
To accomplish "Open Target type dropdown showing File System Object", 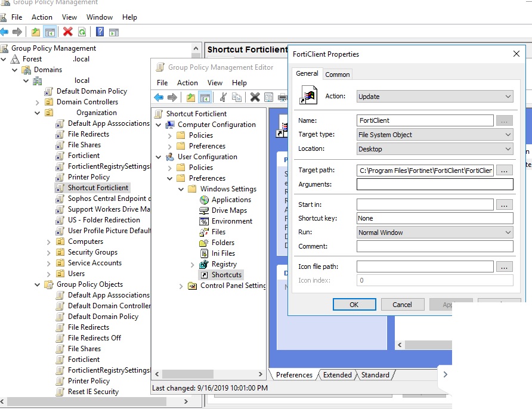I will [x=435, y=135].
